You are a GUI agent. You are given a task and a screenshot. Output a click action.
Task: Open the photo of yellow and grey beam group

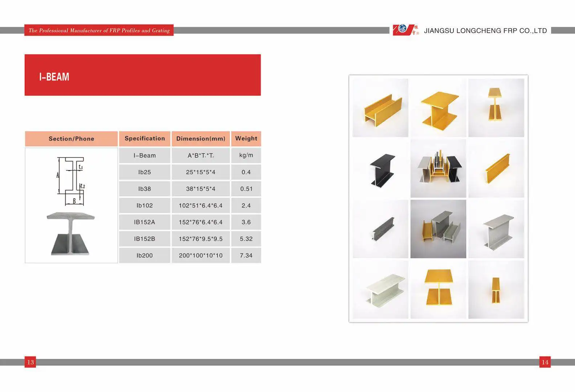[438, 229]
